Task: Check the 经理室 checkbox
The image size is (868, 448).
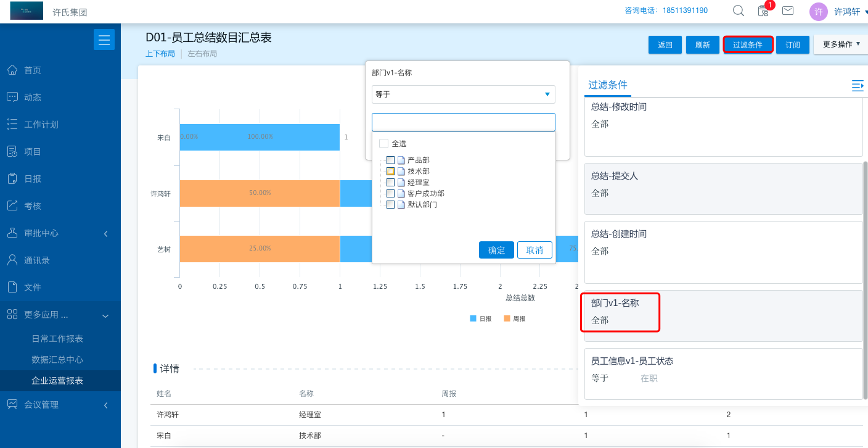Action: click(390, 183)
